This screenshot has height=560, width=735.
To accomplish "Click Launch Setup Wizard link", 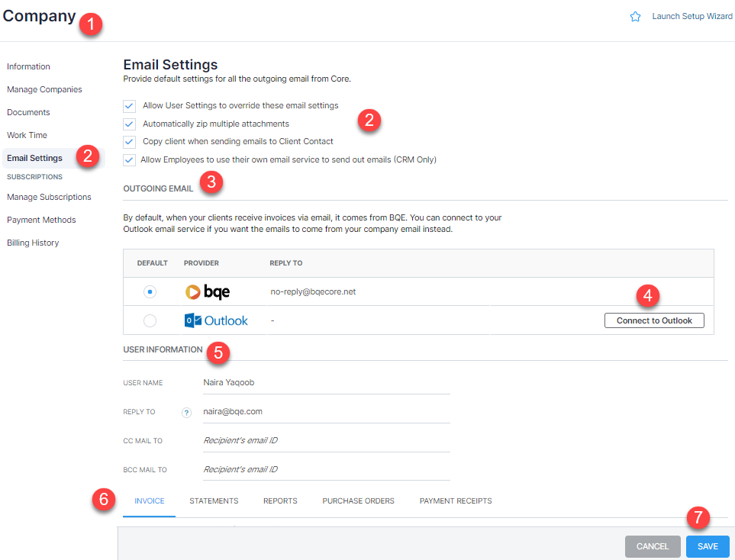I will click(x=692, y=16).
